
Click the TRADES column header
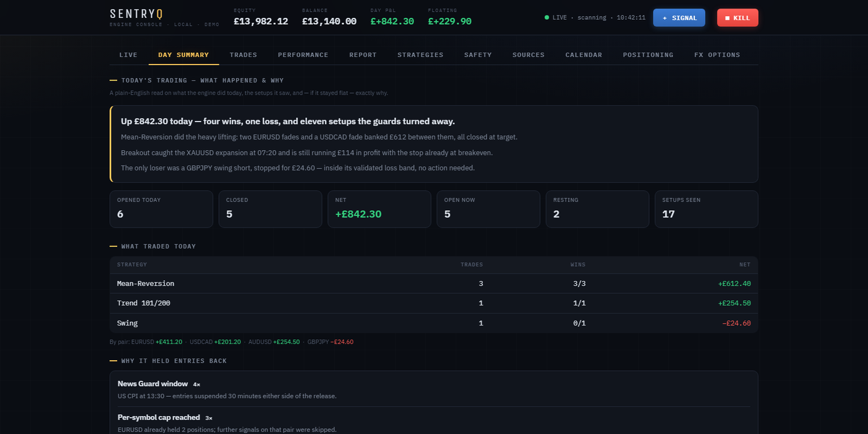click(x=471, y=265)
